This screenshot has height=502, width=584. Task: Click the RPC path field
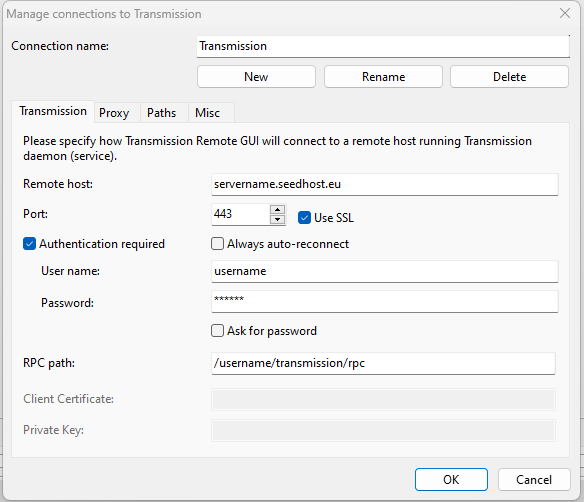(x=383, y=363)
